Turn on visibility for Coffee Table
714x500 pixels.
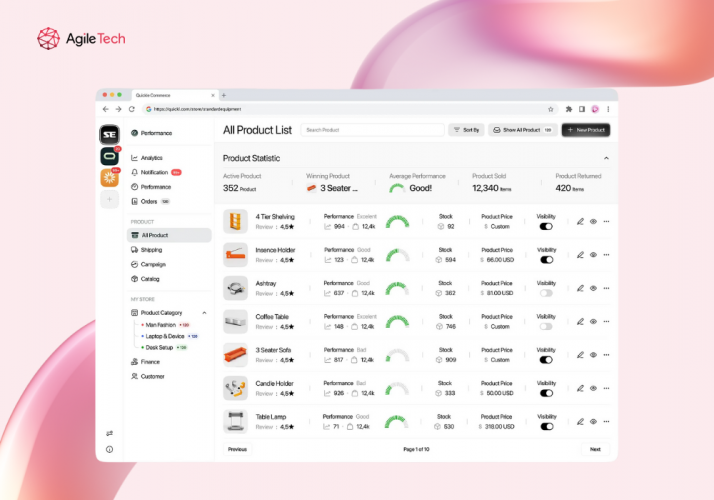(546, 327)
